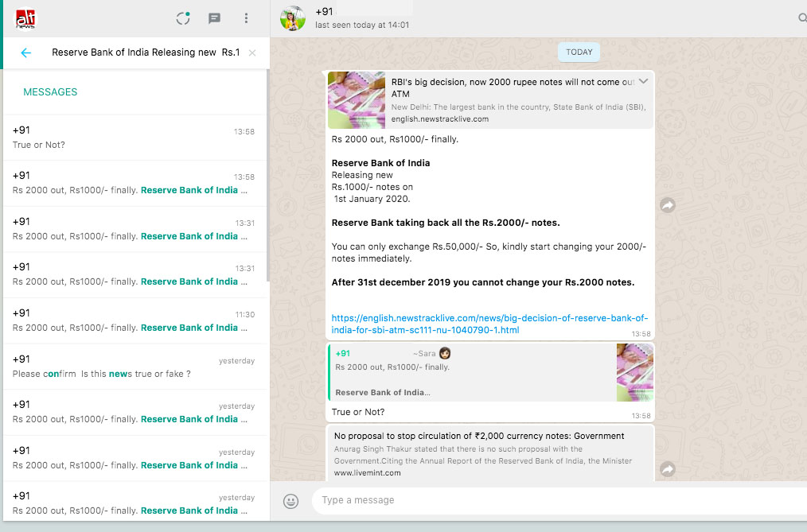This screenshot has width=807, height=532.
Task: Open the emoji picker
Action: 290,501
